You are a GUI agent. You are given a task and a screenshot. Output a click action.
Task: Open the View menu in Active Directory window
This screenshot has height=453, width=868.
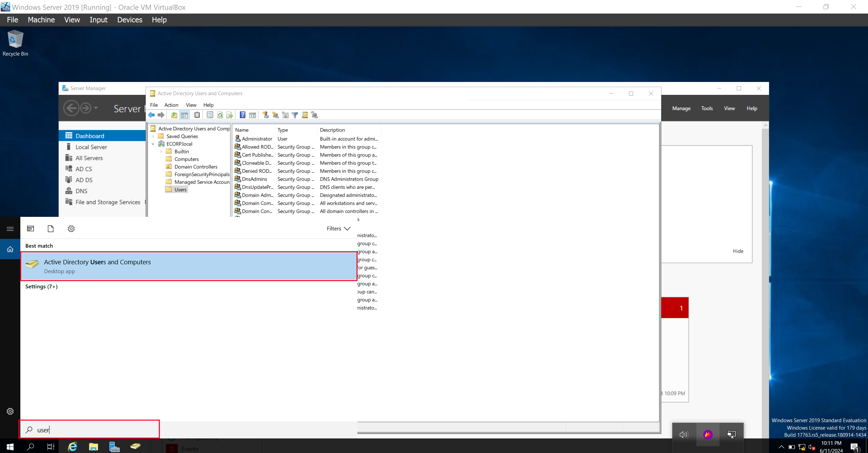(x=191, y=105)
